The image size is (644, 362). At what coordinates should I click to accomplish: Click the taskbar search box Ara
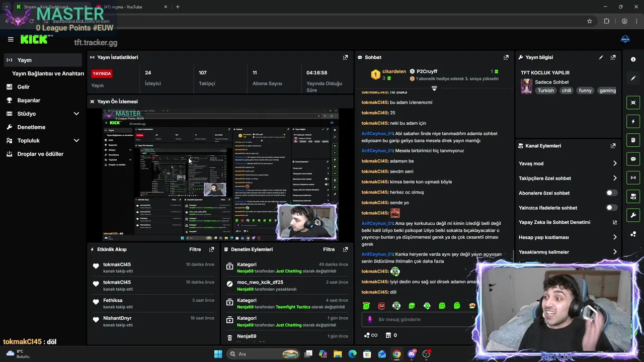tap(264, 354)
